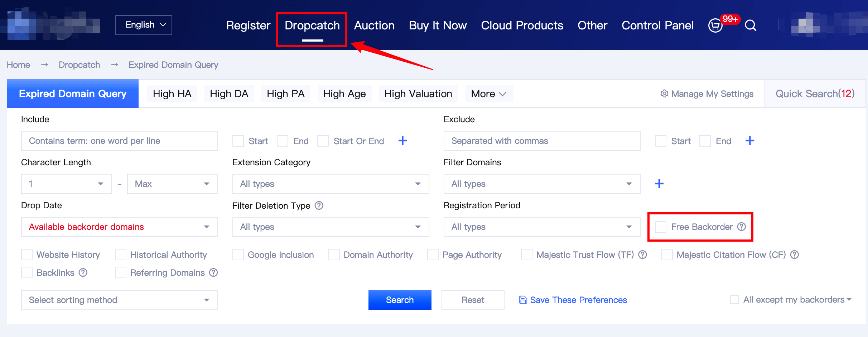868x337 pixels.
Task: Open Select sorting method dropdown
Action: click(119, 300)
